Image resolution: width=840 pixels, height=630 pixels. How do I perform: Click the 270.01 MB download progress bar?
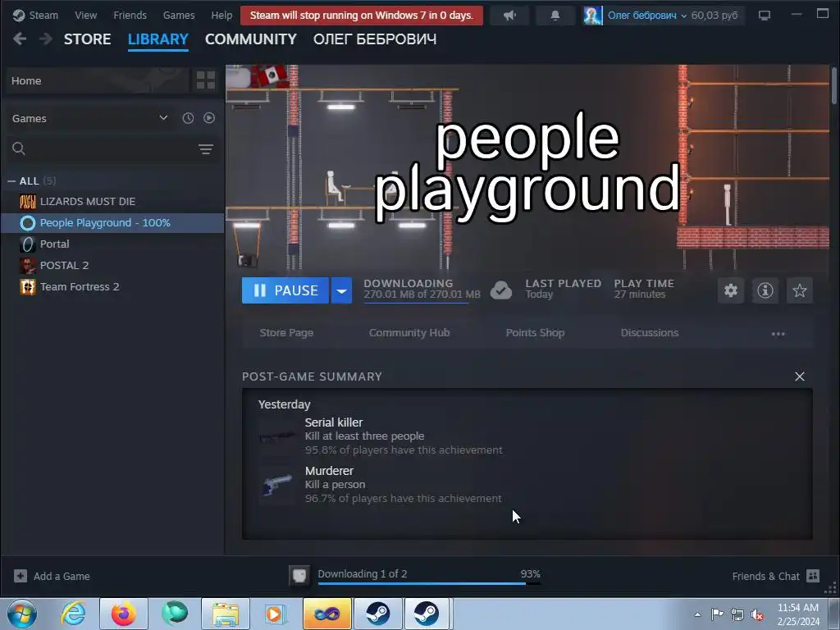[x=416, y=304]
